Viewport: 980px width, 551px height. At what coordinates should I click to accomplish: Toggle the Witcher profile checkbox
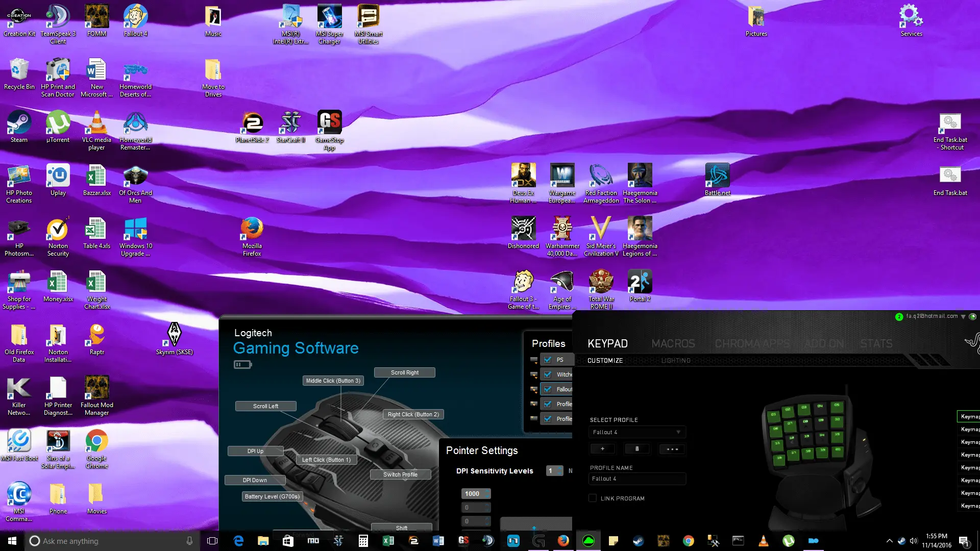click(548, 374)
